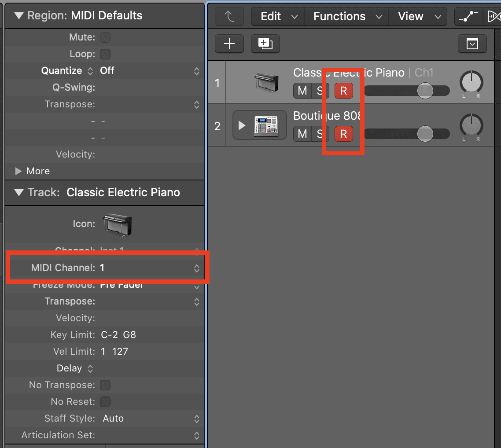The width and height of the screenshot is (501, 448).
Task: Open the track Transpose dropdown
Action: [197, 302]
